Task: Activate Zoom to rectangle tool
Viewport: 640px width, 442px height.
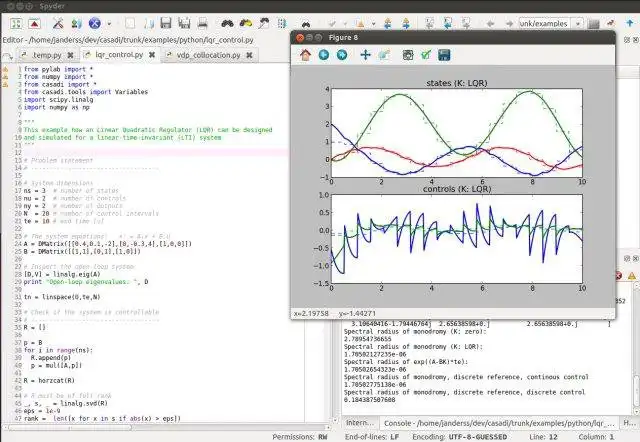Action: [383, 55]
